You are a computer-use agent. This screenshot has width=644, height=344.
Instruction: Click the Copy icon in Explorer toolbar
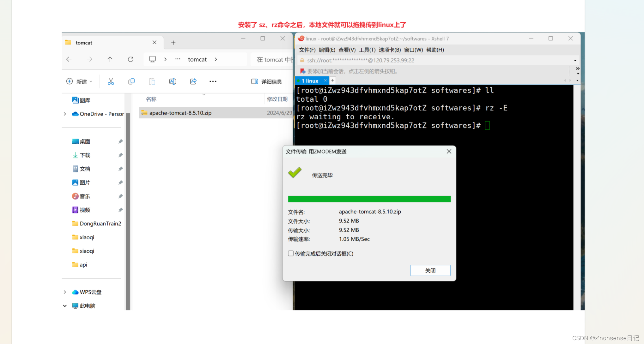click(131, 81)
